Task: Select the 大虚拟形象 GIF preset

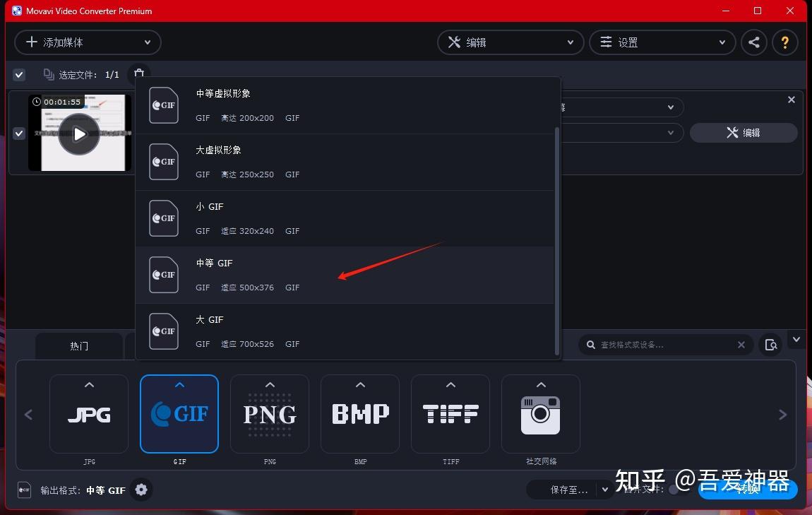Action: coord(345,162)
